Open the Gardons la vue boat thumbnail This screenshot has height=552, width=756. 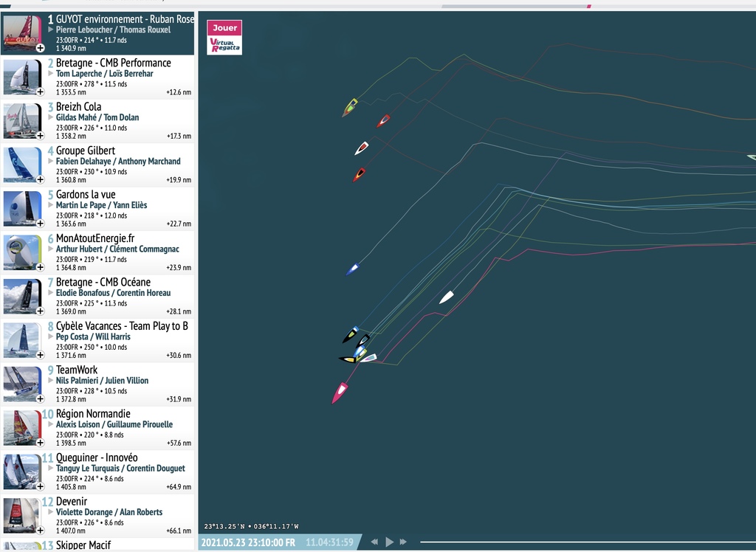pyautogui.click(x=22, y=208)
